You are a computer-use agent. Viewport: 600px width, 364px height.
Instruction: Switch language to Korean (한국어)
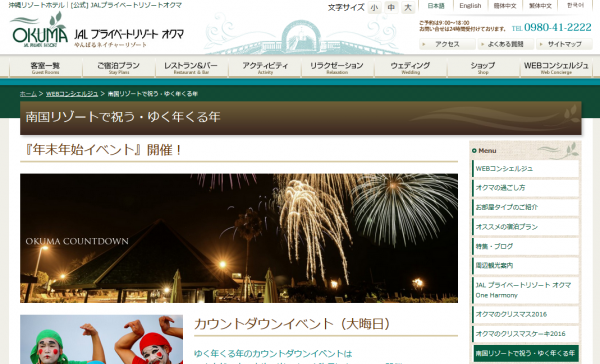coord(576,6)
